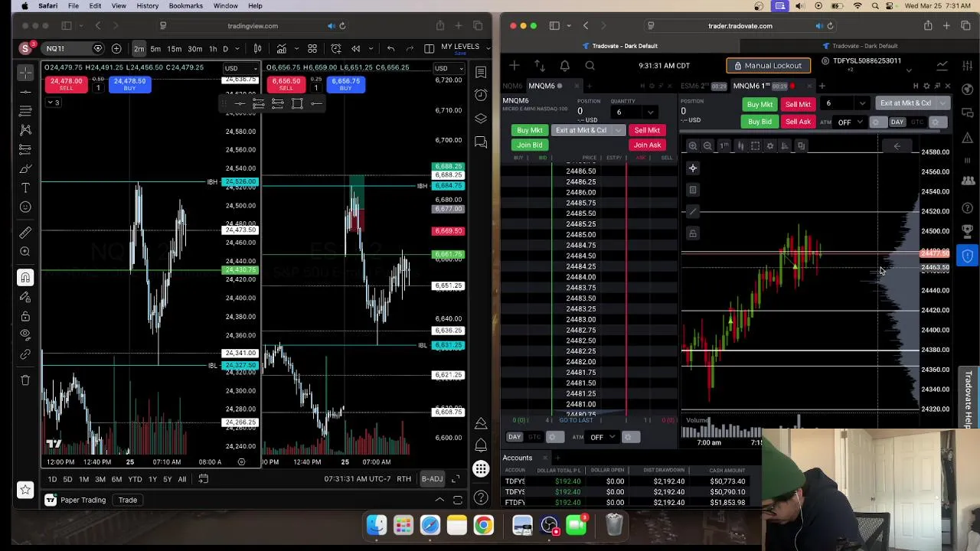Open the alerts alarm clock sidebar icon
The height and width of the screenshot is (551, 980).
point(481,95)
